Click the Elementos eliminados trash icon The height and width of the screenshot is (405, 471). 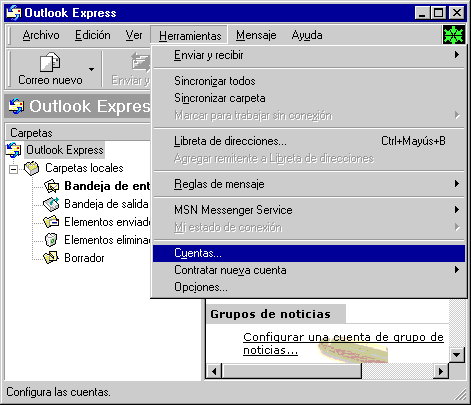point(51,240)
